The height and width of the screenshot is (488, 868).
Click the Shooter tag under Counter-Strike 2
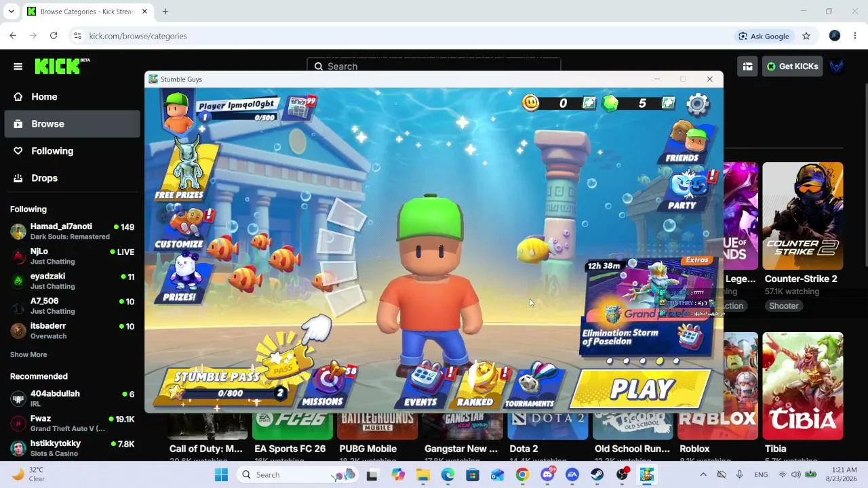coord(784,306)
